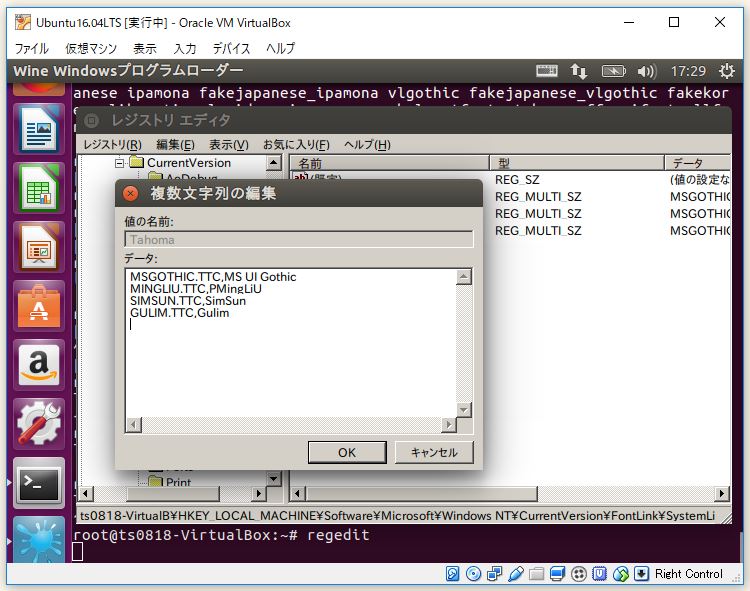The width and height of the screenshot is (750, 591).
Task: Open the network arrows indicator
Action: 579,71
